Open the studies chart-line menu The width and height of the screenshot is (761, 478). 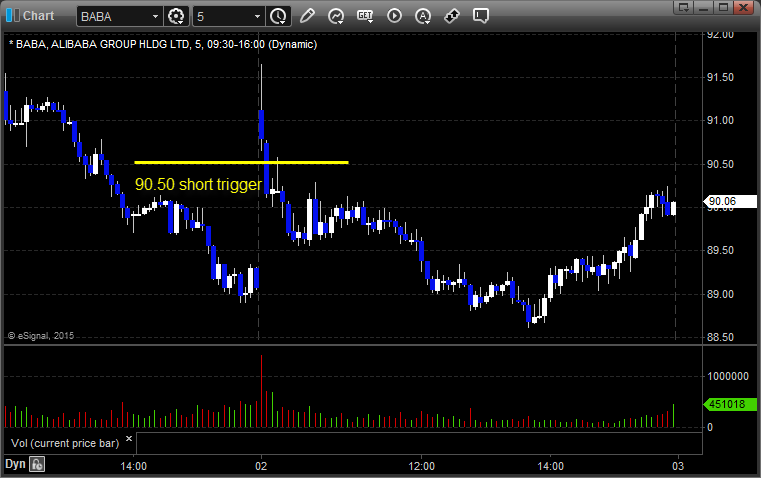point(336,16)
